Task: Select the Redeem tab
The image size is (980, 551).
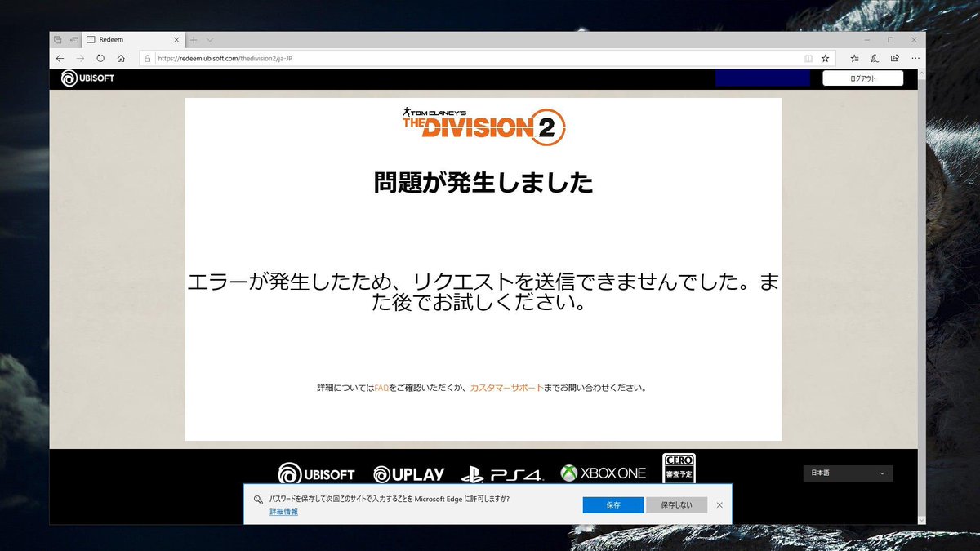Action: coord(135,39)
